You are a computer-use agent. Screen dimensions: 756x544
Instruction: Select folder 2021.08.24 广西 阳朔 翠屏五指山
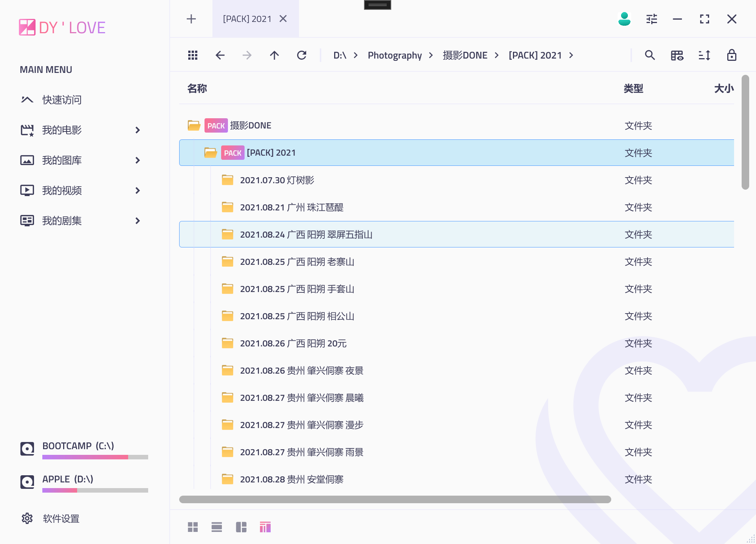pos(457,234)
